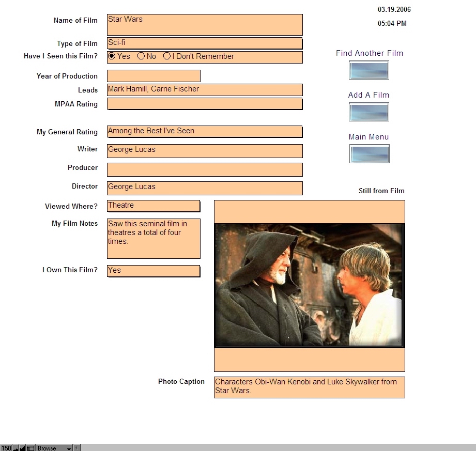The image size is (476, 451).
Task: Select No for Have I Seen this Film
Action: [141, 56]
